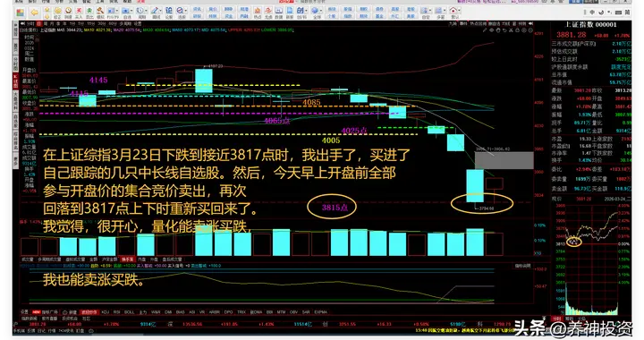Click the hot zone (热点区间) chart button

point(478,24)
